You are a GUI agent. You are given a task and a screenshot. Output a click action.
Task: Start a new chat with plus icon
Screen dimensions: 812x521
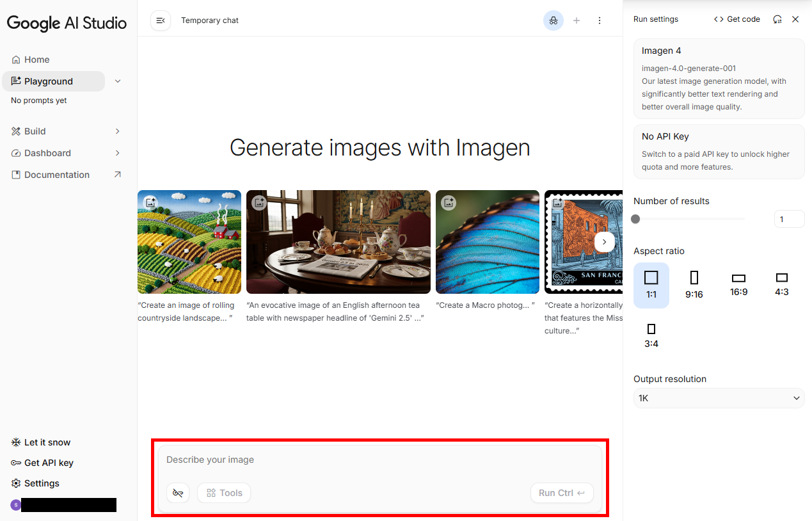(x=577, y=20)
